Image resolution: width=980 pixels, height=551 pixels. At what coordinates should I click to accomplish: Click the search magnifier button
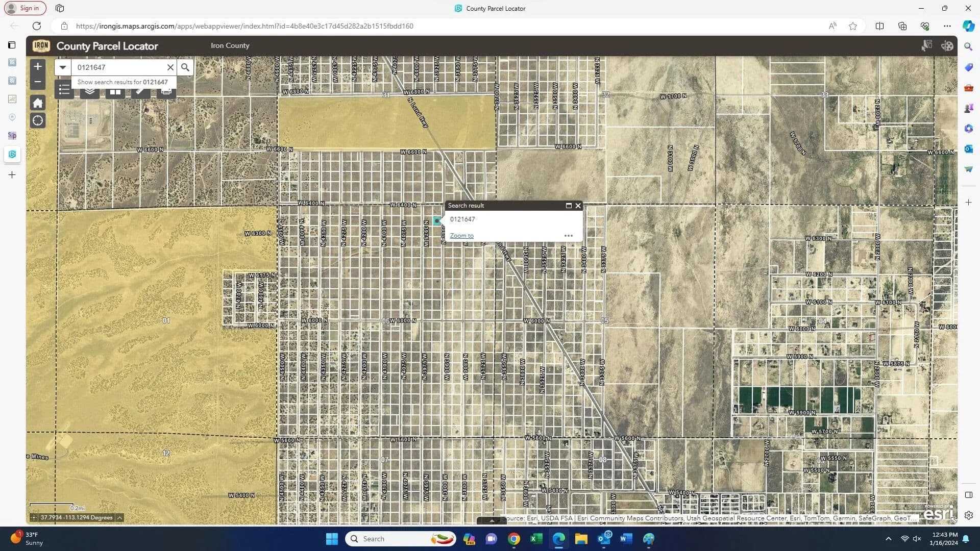click(185, 67)
